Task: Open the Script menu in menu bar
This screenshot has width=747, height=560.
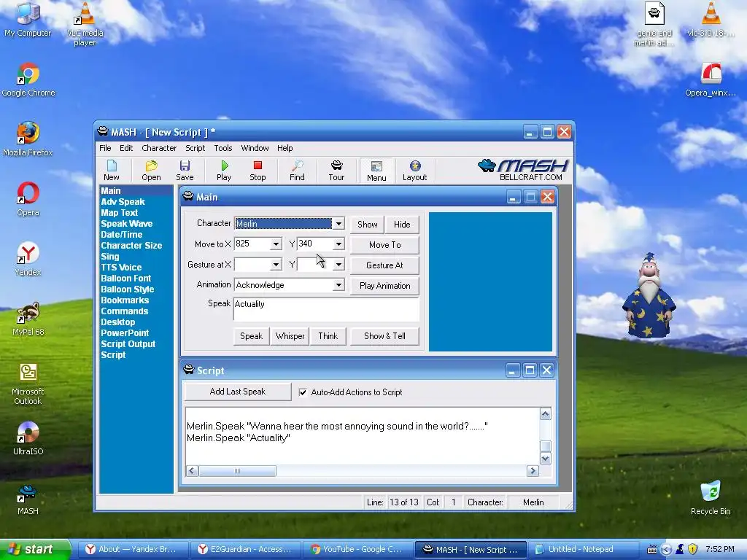Action: click(196, 148)
